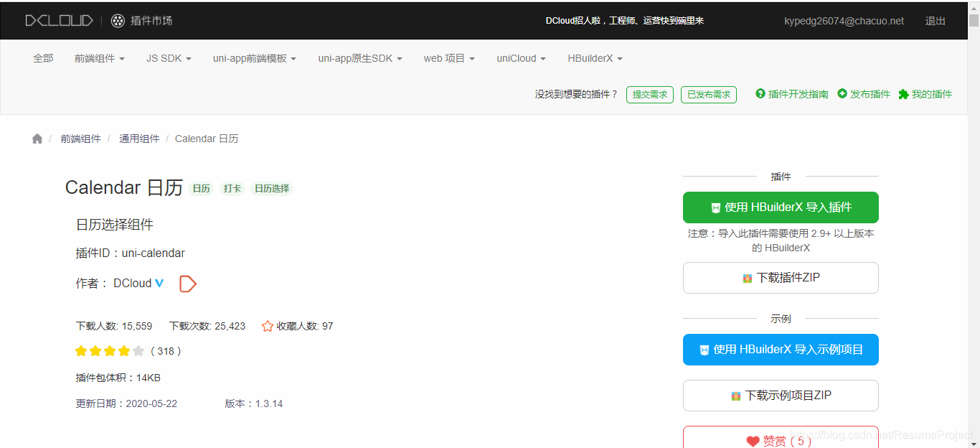Screen dimensions: 980x448
Task: Click the 发布插件 plus icon
Action: (x=842, y=93)
